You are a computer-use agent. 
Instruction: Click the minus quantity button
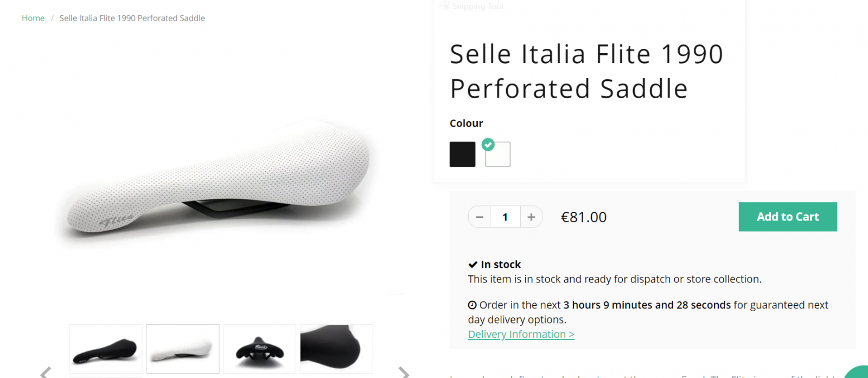(479, 217)
